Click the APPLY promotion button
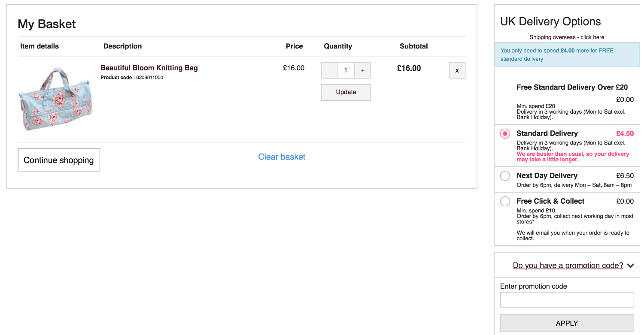This screenshot has height=335, width=644. [x=567, y=323]
